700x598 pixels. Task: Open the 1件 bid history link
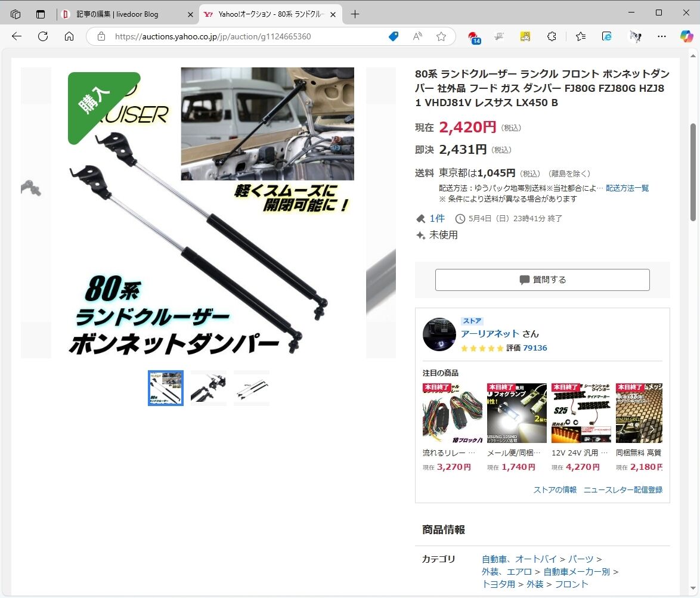(x=437, y=218)
